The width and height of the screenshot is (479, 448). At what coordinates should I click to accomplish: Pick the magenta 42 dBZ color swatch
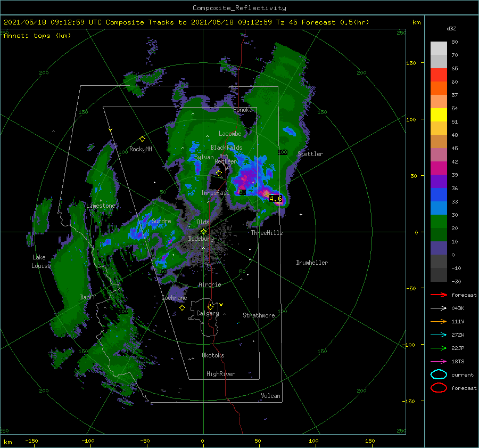point(439,168)
